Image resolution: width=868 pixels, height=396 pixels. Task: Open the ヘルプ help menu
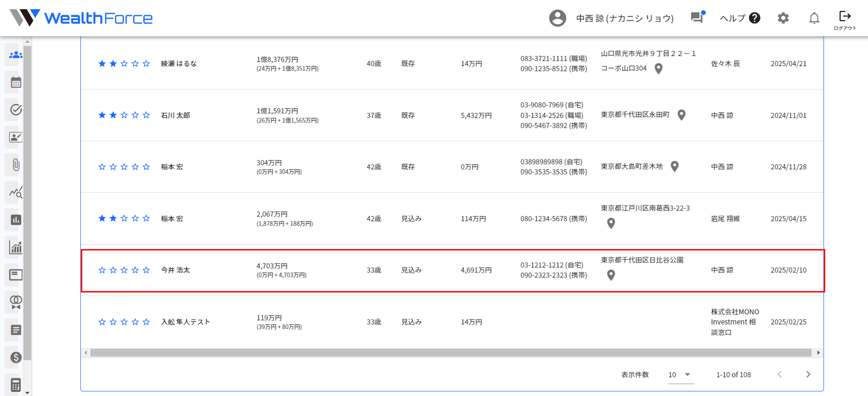click(740, 18)
